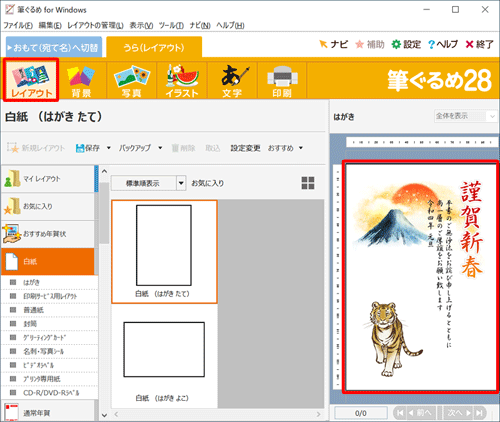Select 白紙 category
This screenshot has width=500, height=422.
(x=48, y=261)
